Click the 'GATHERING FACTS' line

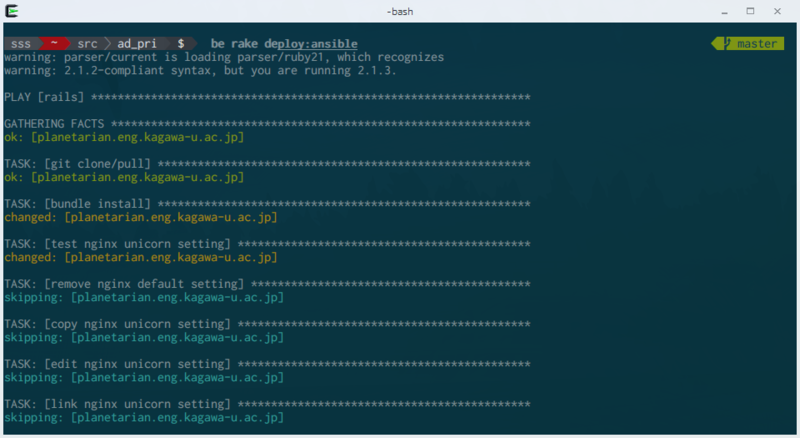click(267, 124)
